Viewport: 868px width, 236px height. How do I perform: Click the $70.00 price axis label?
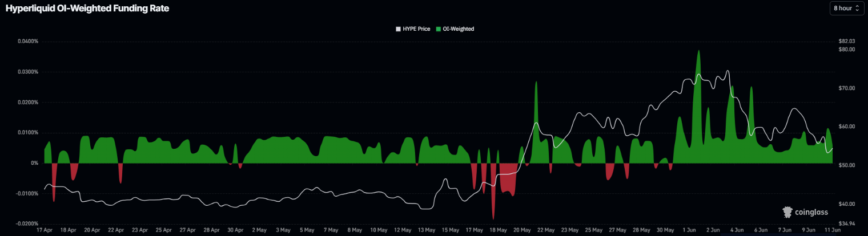[x=847, y=88]
